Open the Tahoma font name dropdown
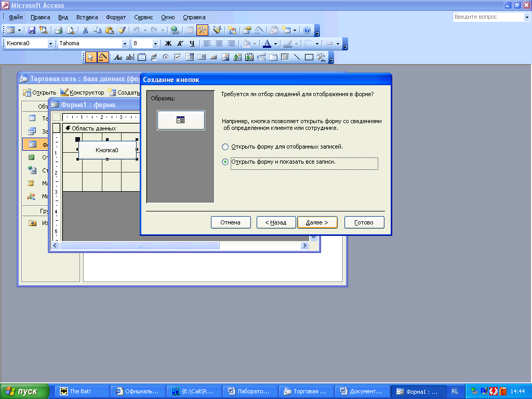The height and width of the screenshot is (399, 532). pos(125,44)
